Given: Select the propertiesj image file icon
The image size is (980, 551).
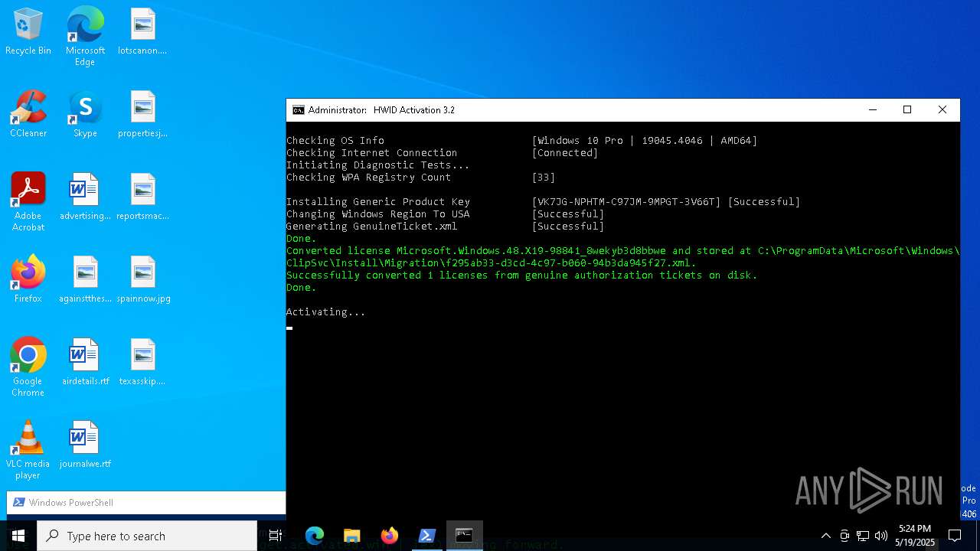Looking at the screenshot, I should pos(142,115).
